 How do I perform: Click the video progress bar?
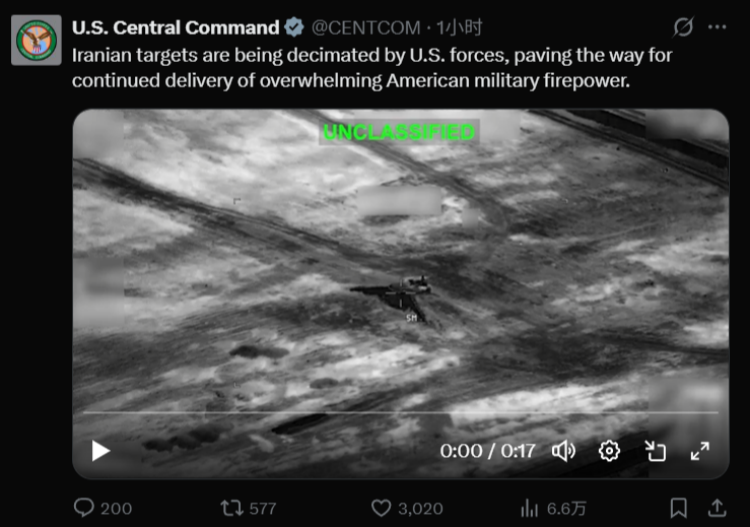[400, 412]
